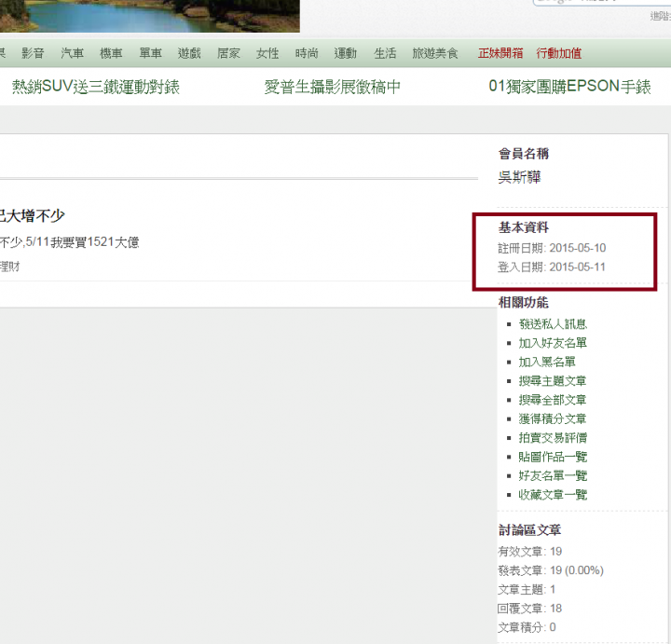This screenshot has height=644, width=671.
Task: Open the 遊戲 category in the nav bar
Action: pos(189,53)
